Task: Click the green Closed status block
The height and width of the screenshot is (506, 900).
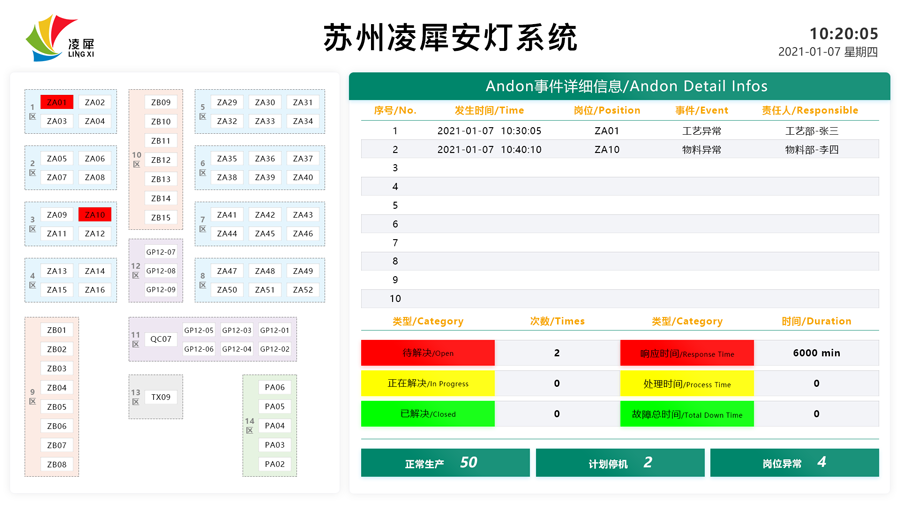Action: click(428, 414)
